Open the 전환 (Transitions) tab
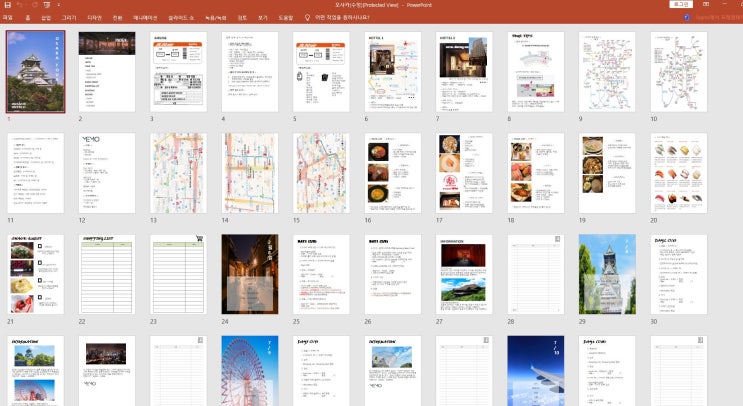743x406 pixels. click(x=118, y=18)
